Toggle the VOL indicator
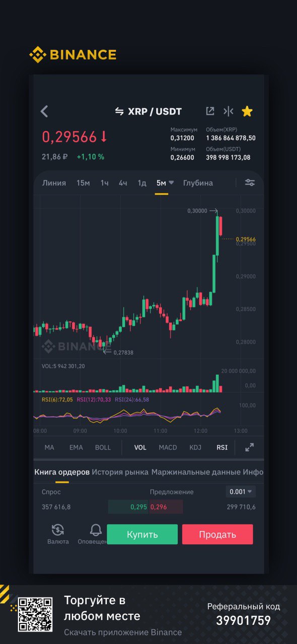The width and height of the screenshot is (297, 644). [140, 447]
